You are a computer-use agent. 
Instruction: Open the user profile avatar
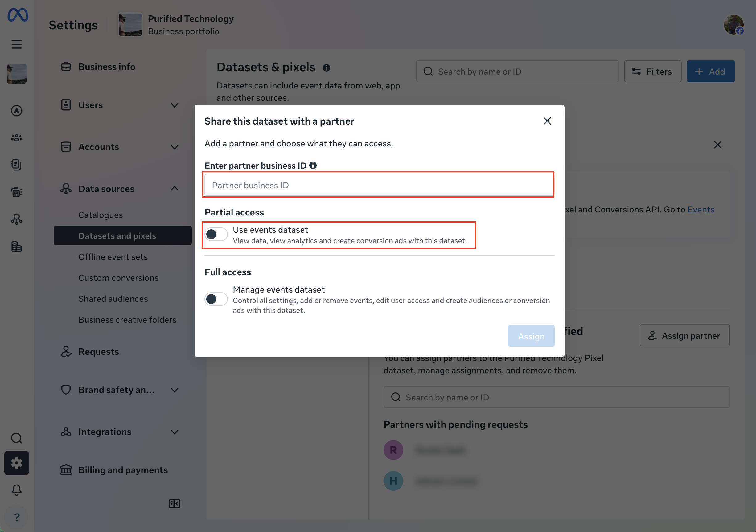733,25
